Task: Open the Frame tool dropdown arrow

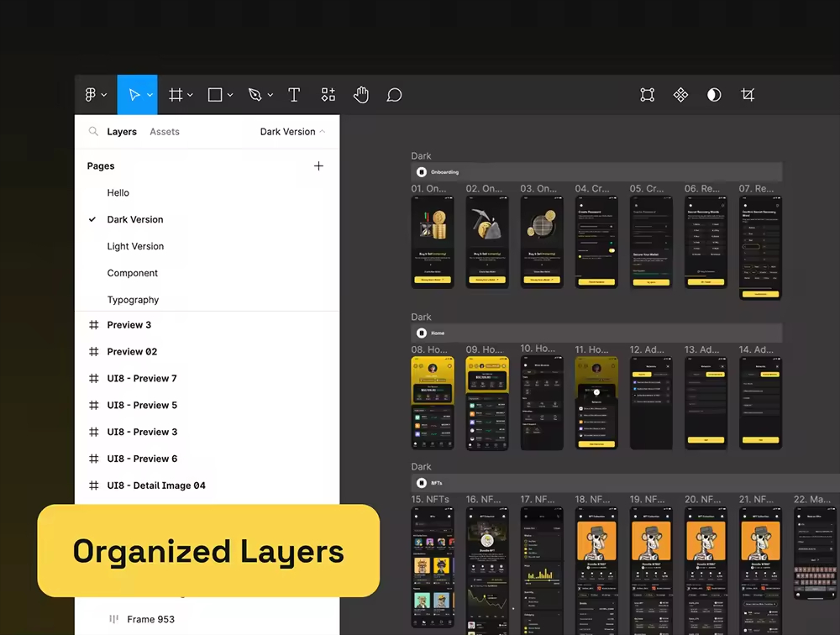Action: [191, 96]
